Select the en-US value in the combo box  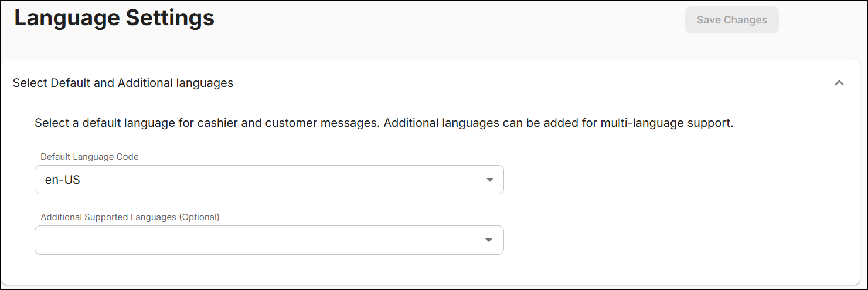pos(62,180)
